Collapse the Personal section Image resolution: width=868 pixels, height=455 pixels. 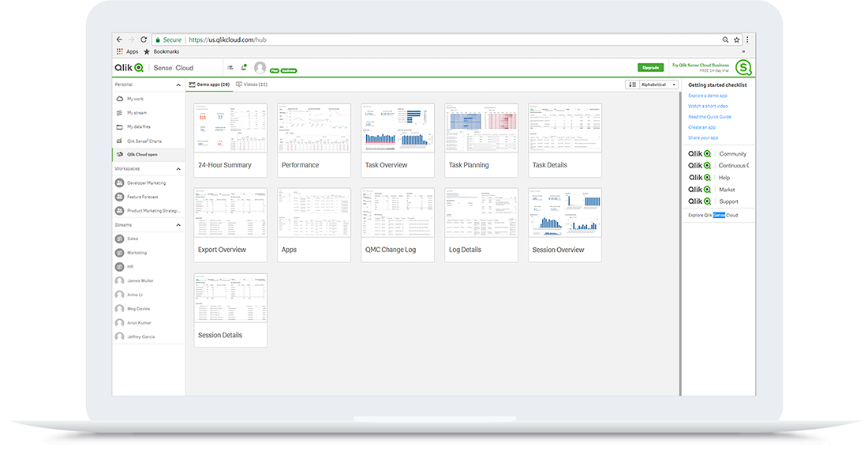coord(178,85)
